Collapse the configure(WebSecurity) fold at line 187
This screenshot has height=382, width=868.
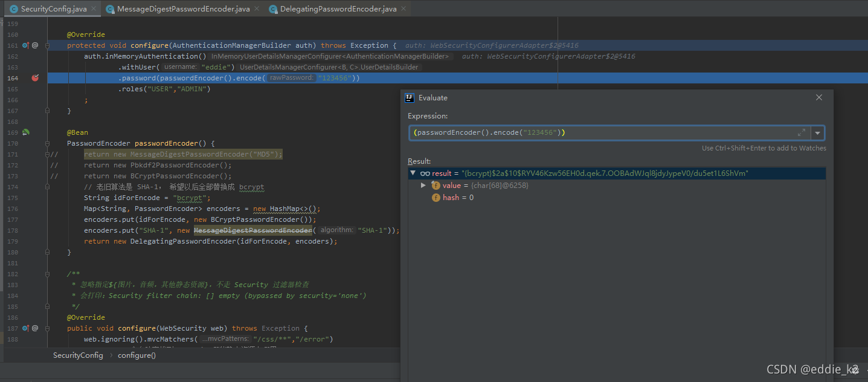(x=47, y=328)
